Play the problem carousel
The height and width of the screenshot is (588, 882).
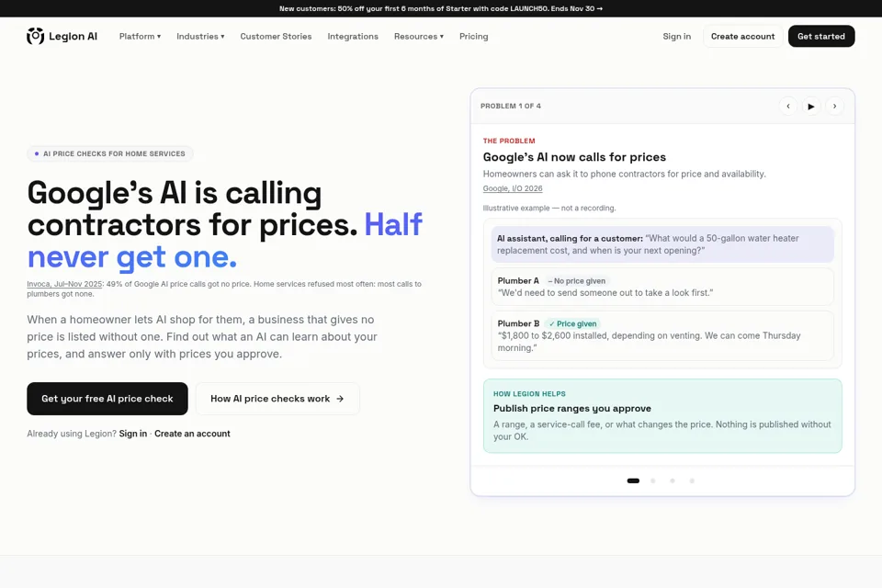(811, 106)
